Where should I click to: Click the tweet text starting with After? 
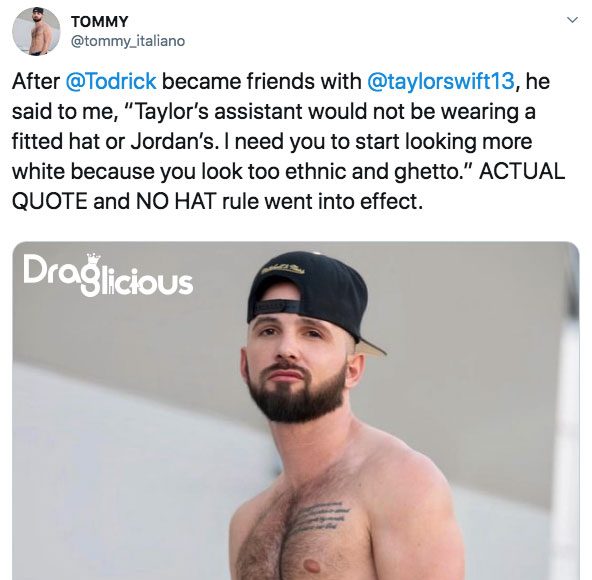coord(289,141)
